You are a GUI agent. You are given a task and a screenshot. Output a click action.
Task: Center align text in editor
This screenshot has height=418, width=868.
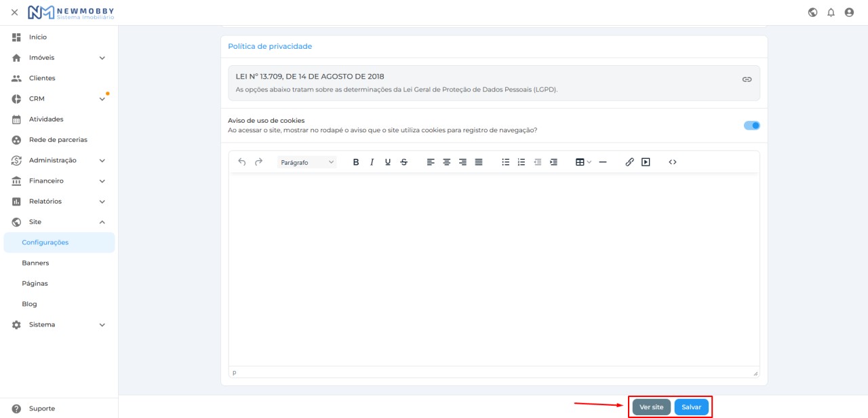(447, 162)
